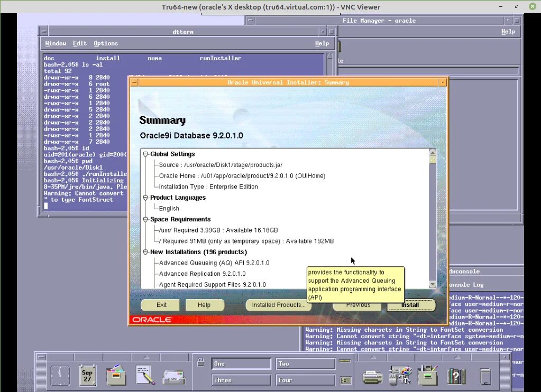The width and height of the screenshot is (541, 392).
Task: Select Installation Type : Enterprise Edition row
Action: point(208,186)
